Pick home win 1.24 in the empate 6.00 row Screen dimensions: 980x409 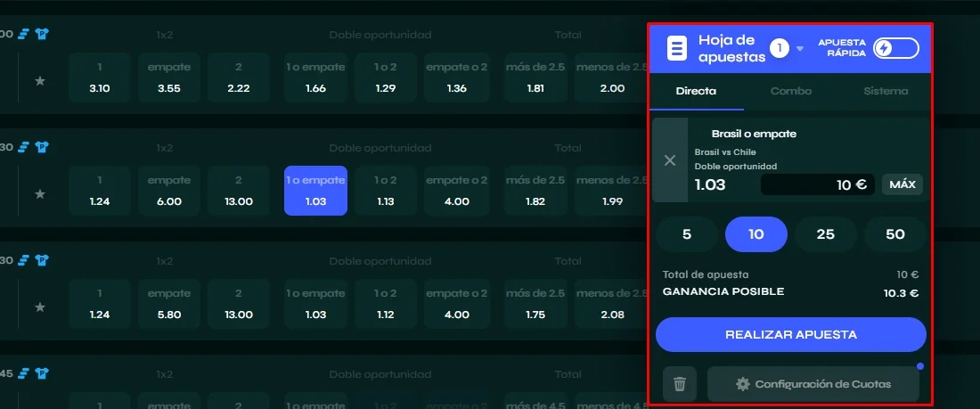100,191
